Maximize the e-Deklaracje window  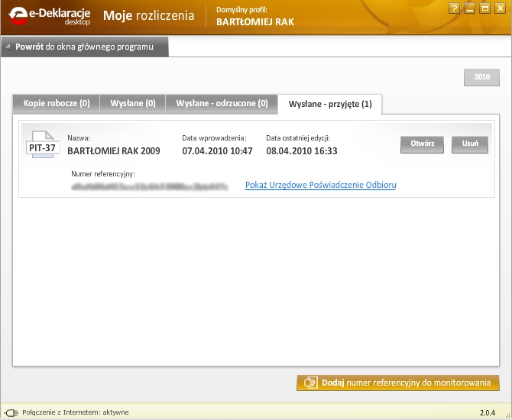click(x=485, y=8)
